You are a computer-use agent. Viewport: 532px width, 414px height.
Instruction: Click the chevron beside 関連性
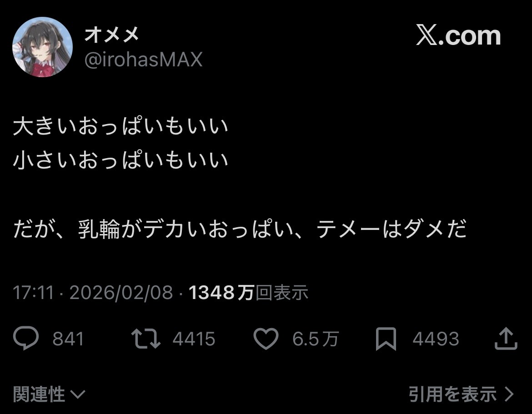point(78,394)
